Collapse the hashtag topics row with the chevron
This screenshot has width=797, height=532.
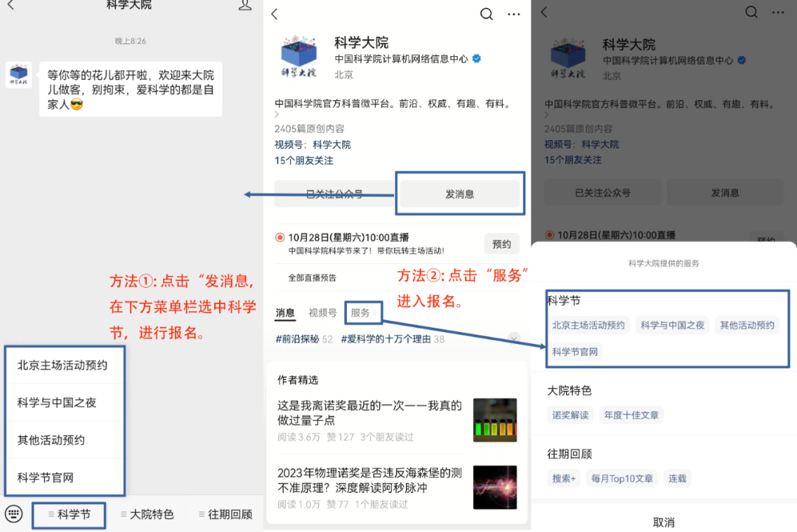point(514,339)
